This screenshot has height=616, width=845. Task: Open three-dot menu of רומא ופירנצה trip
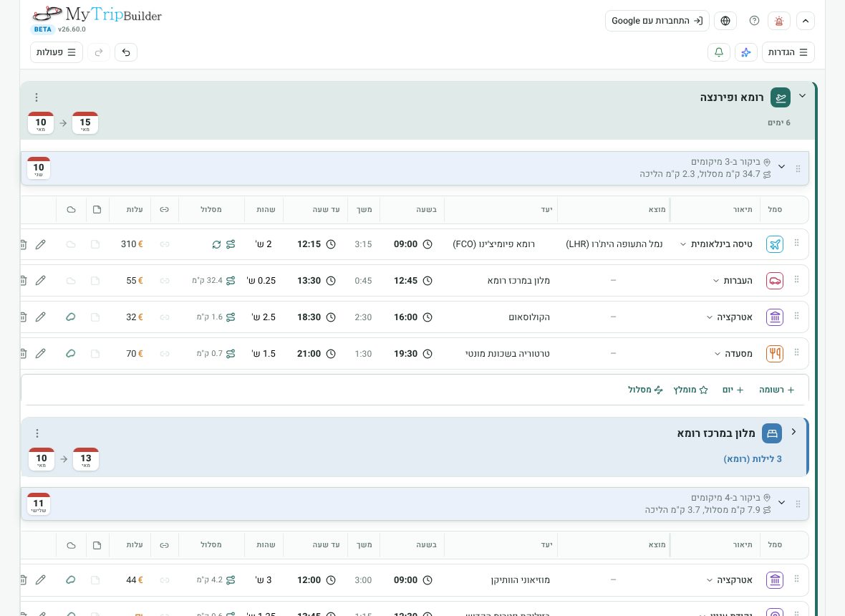[37, 97]
